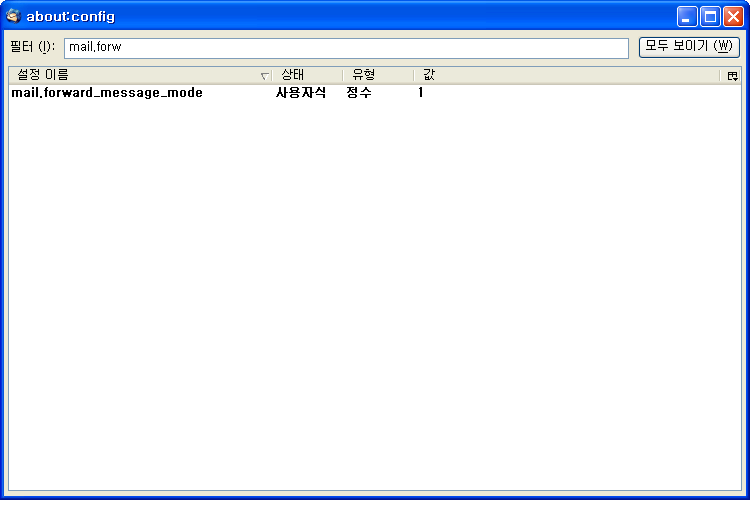The width and height of the screenshot is (750, 512).
Task: Select the mail.forward_message_mode preference row
Action: (375, 92)
